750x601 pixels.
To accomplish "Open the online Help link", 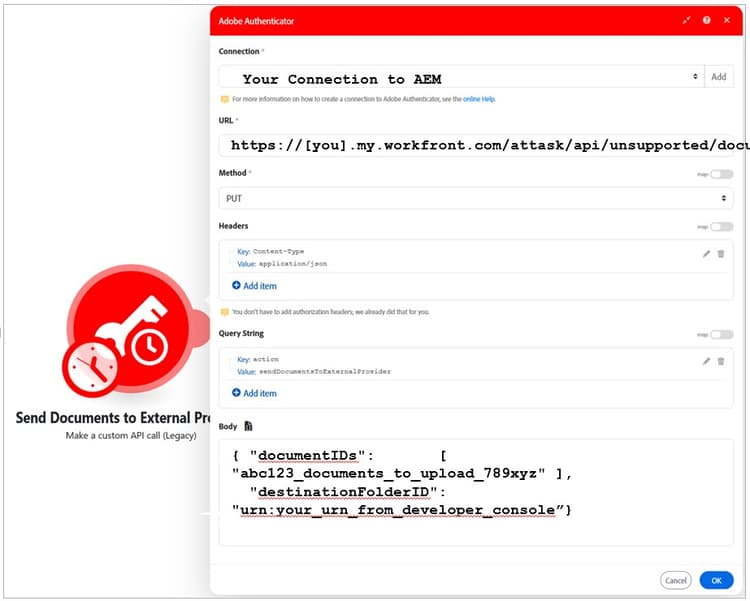I will click(x=479, y=99).
